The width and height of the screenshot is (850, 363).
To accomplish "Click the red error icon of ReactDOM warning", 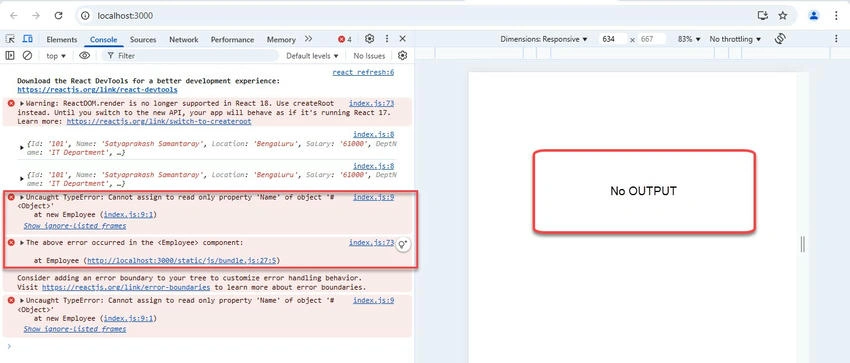I will pyautogui.click(x=11, y=103).
